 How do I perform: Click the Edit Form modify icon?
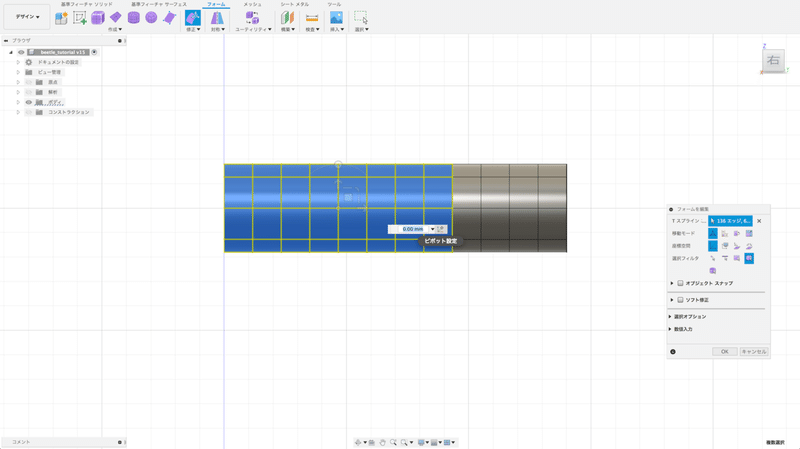[192, 18]
